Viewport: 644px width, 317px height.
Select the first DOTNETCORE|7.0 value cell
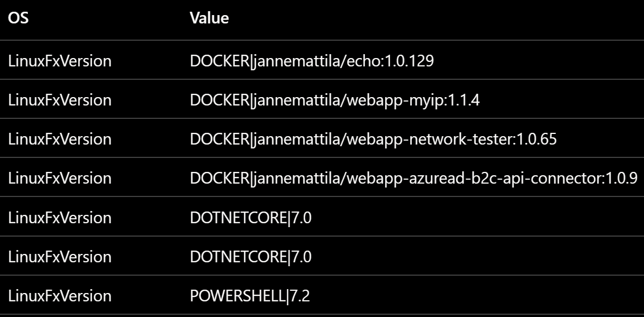point(251,217)
